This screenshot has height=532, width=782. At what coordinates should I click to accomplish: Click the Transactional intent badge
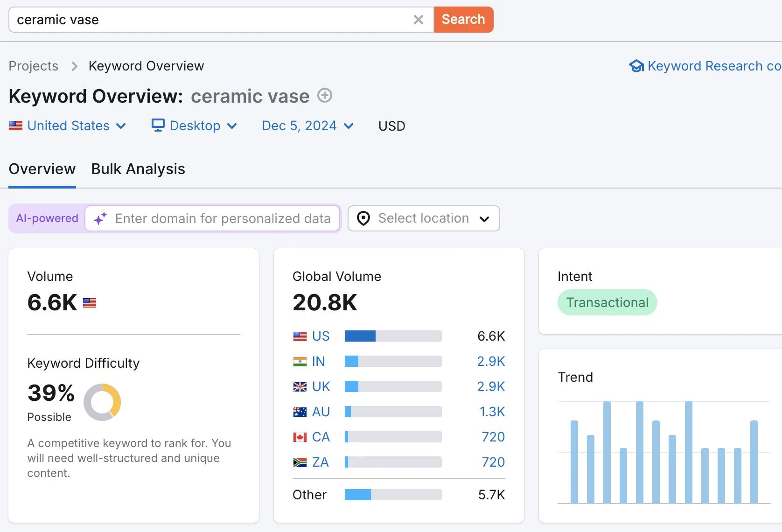[607, 302]
